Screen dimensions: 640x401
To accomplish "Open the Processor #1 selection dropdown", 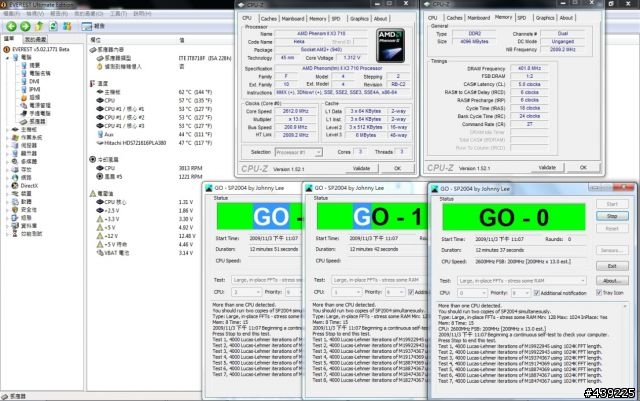I will [318, 152].
